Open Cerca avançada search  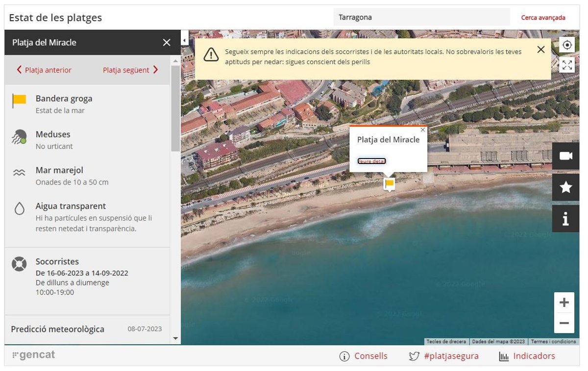(543, 18)
